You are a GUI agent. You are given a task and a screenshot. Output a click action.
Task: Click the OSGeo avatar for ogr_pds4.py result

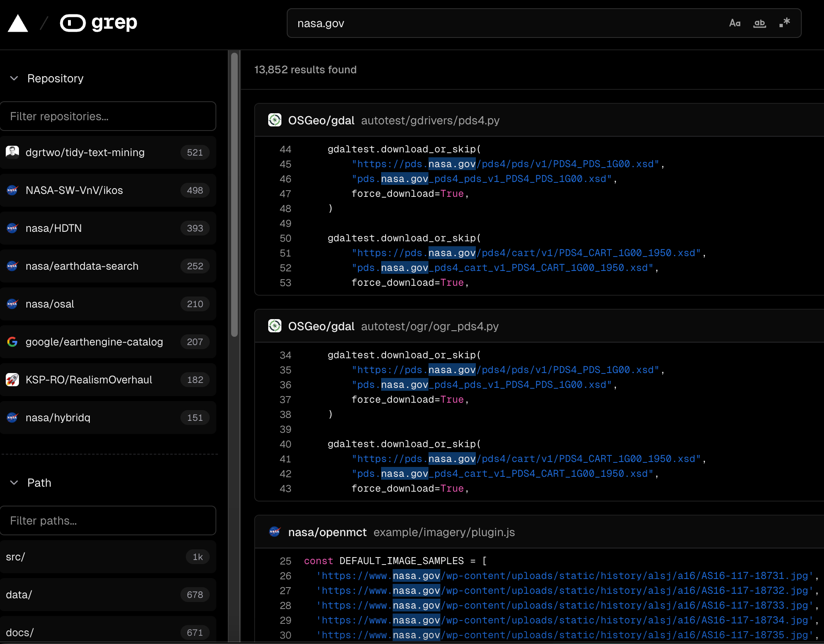(275, 326)
